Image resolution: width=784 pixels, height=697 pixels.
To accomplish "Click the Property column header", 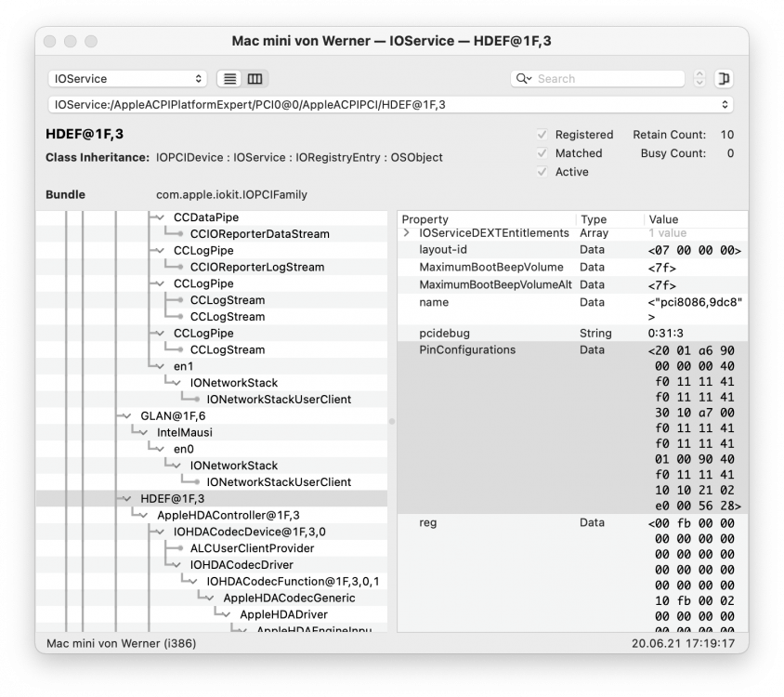I will point(488,219).
